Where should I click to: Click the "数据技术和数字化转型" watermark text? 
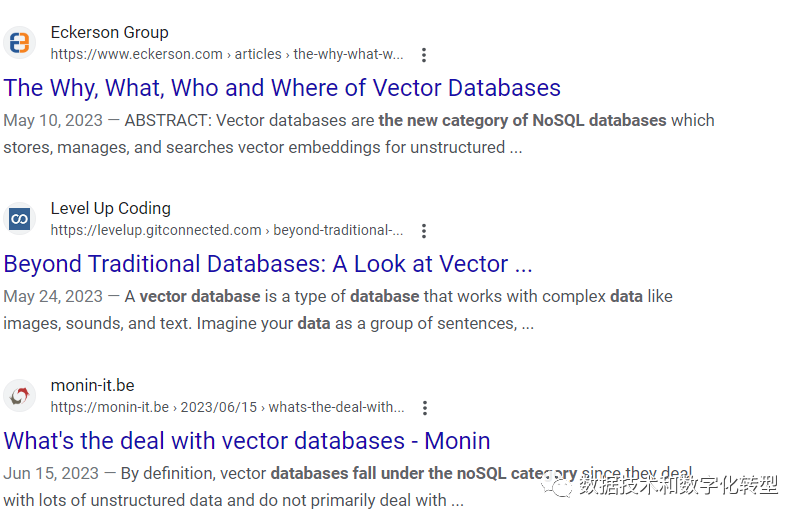(678, 486)
